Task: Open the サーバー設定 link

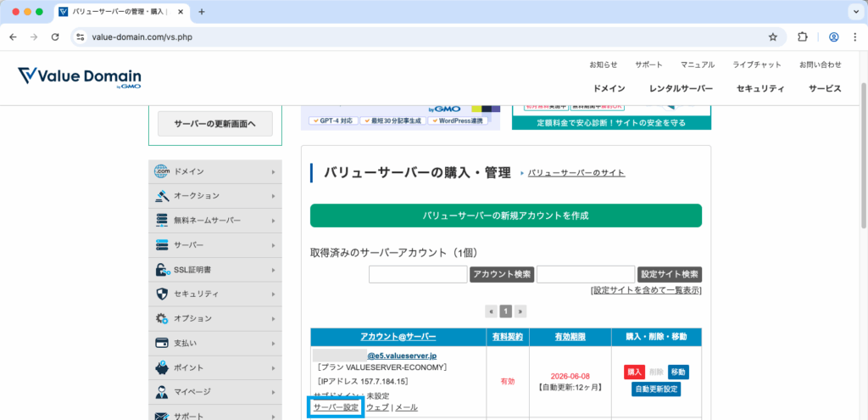Action: [337, 408]
